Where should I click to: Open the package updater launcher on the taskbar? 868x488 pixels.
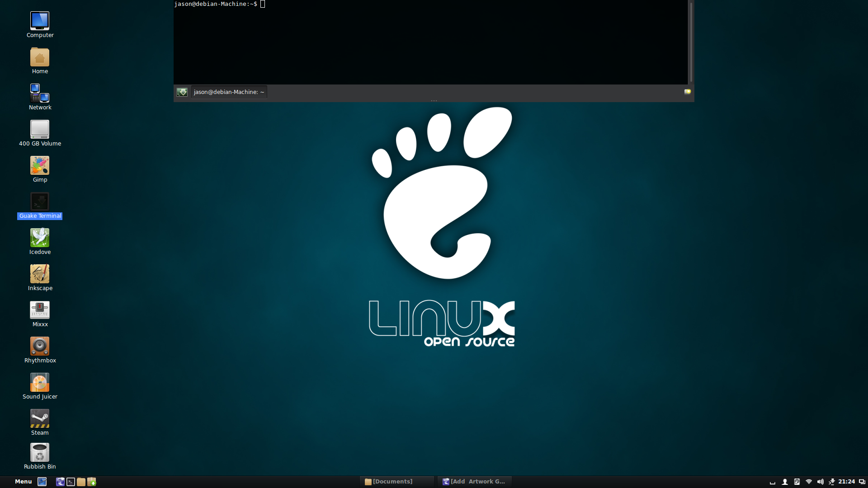(92, 482)
